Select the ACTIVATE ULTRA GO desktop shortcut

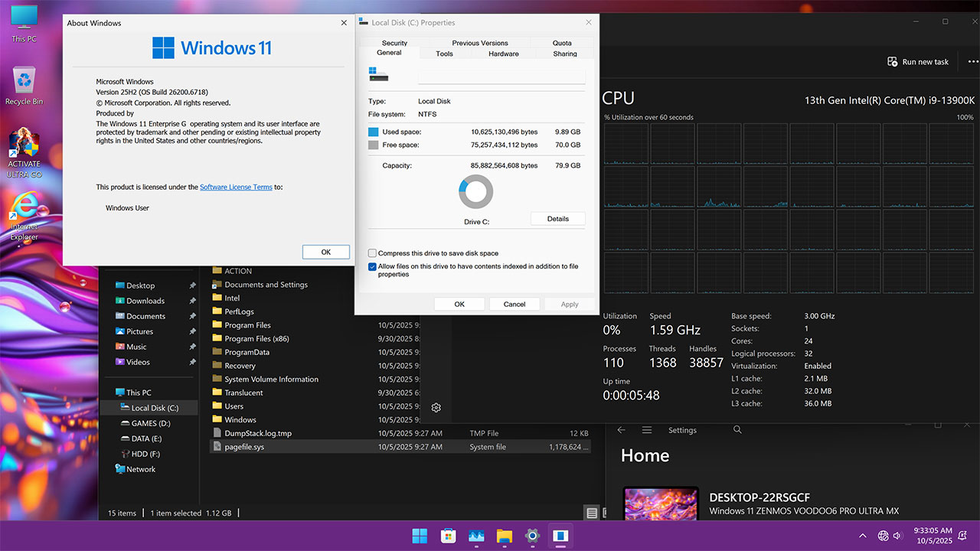point(24,153)
